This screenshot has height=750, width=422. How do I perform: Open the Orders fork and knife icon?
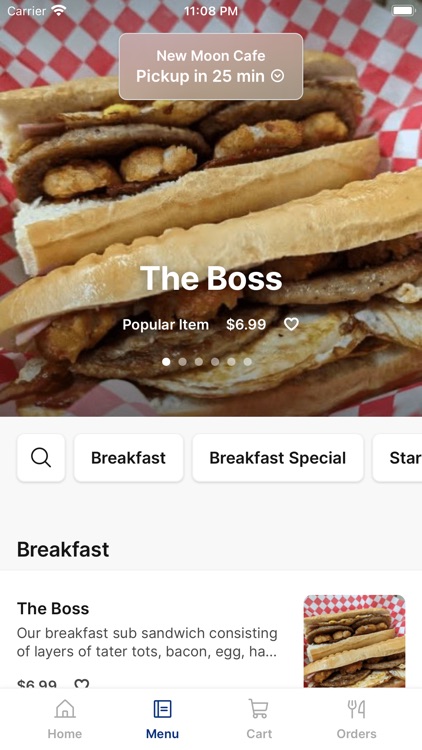pos(356,709)
